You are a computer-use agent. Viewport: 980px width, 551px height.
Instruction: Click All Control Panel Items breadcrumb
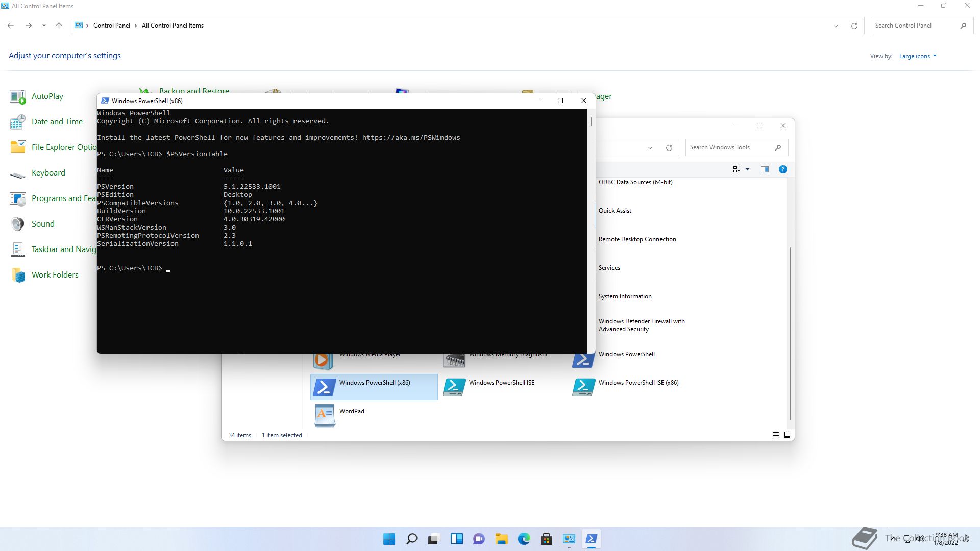pos(173,26)
